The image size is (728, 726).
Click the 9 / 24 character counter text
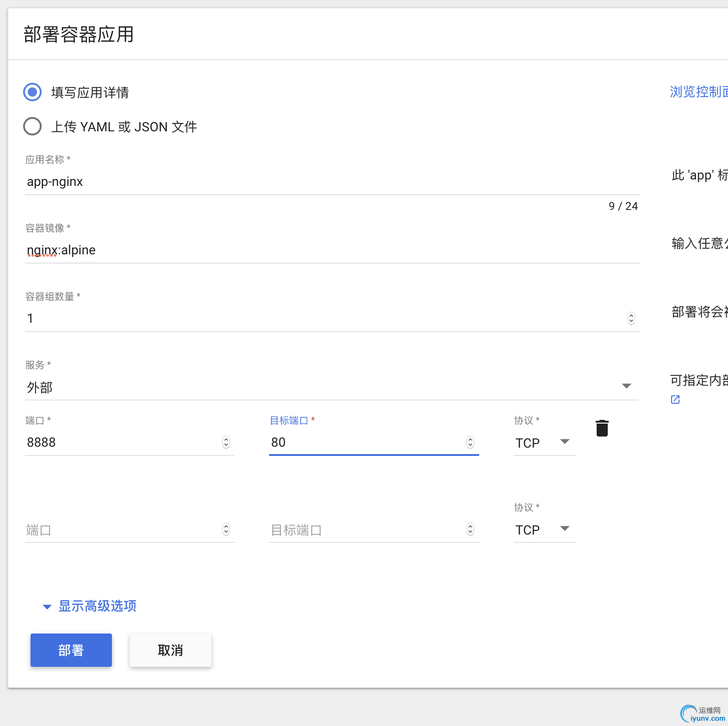[x=623, y=206]
